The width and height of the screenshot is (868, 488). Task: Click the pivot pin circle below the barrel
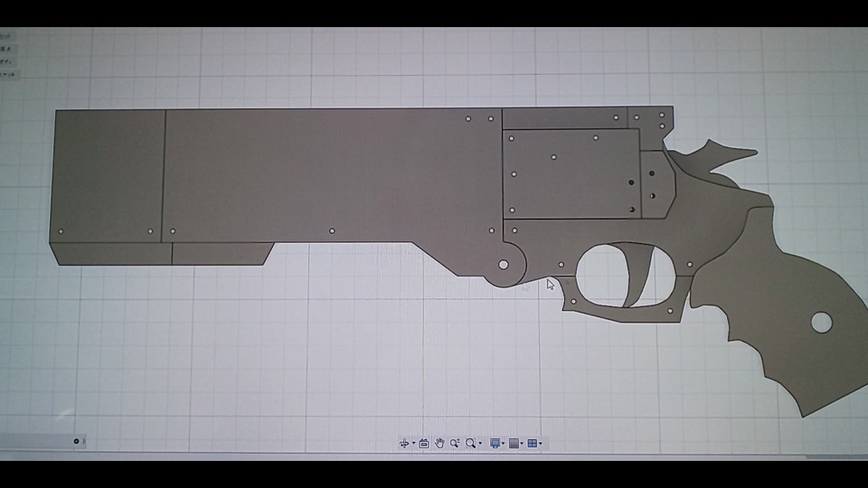coord(504,265)
